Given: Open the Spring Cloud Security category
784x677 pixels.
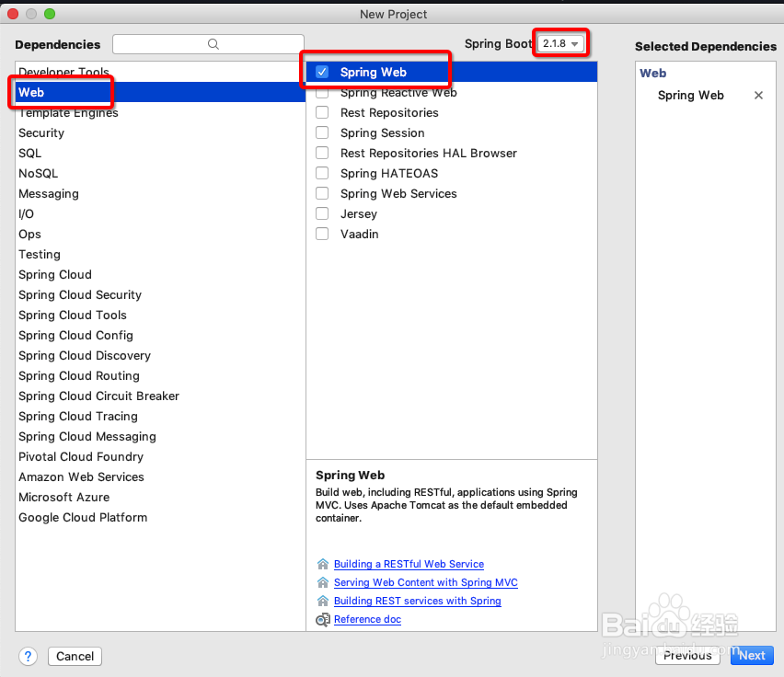Looking at the screenshot, I should tap(160, 294).
